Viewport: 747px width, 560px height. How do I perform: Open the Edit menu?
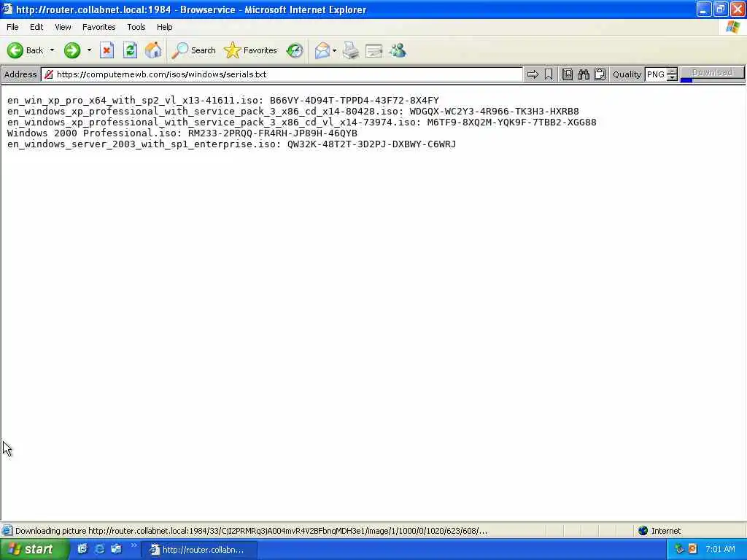[x=36, y=27]
